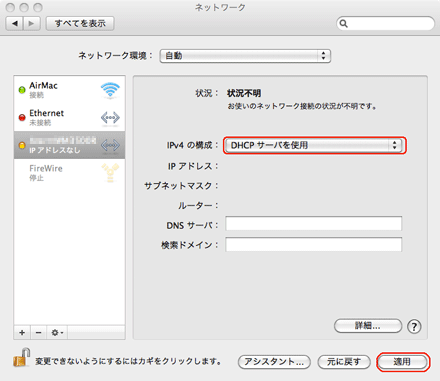440x381 pixels.
Task: Select the FireWire service entry
Action: click(69, 173)
